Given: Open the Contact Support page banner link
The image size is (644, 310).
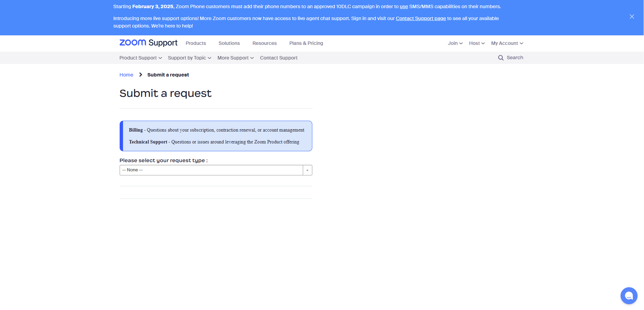Looking at the screenshot, I should pyautogui.click(x=420, y=18).
